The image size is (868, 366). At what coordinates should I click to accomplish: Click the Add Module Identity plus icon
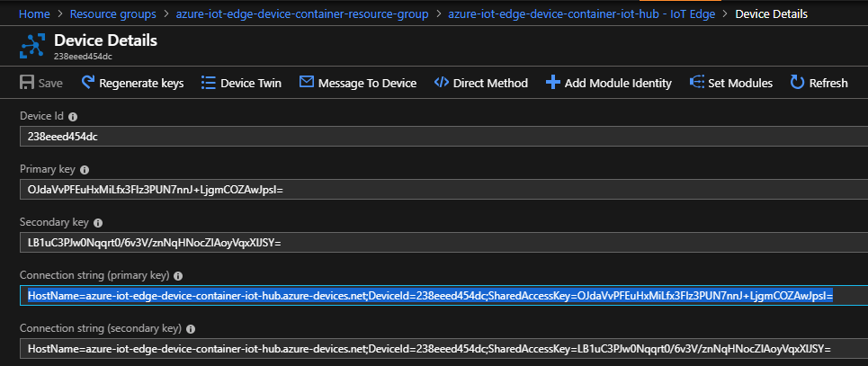coord(552,83)
